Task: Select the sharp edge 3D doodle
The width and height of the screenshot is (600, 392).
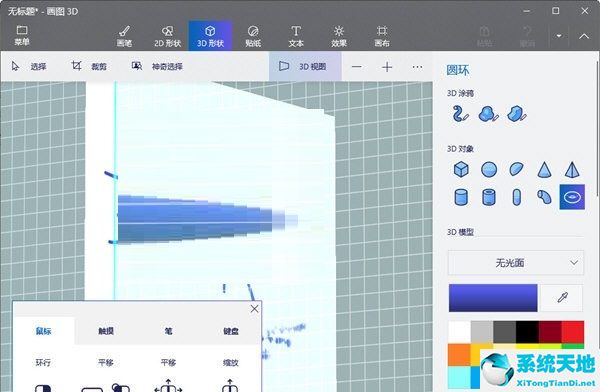Action: click(x=517, y=114)
